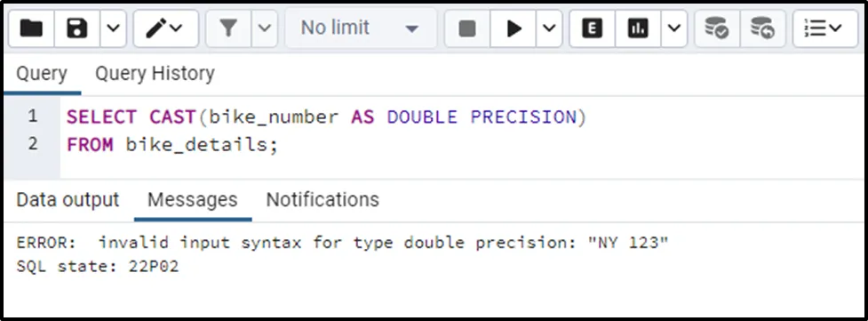Open the Notifications tab
Screen dimensions: 868x321
323,199
